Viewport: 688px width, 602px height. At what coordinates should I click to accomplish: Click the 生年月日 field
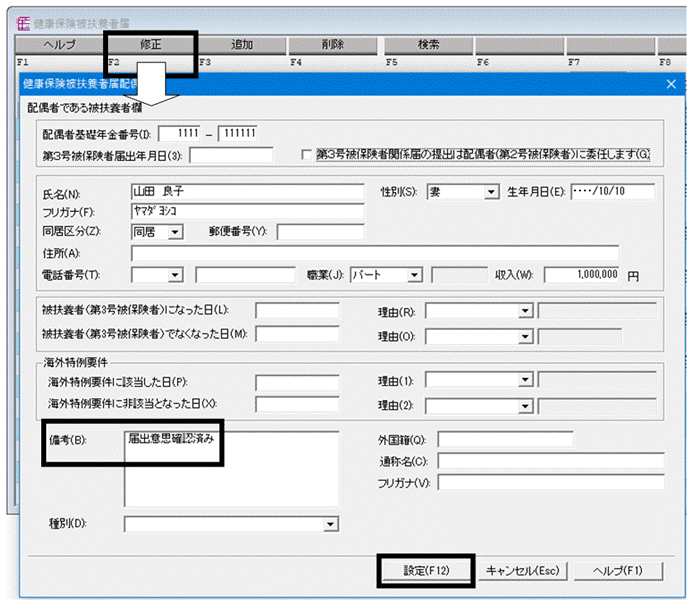[x=613, y=192]
